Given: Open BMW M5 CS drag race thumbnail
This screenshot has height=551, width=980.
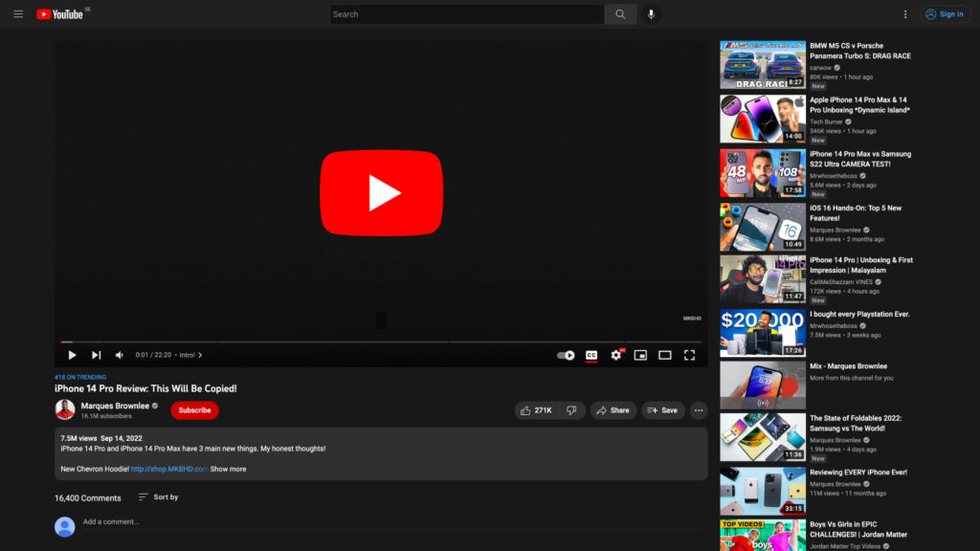Looking at the screenshot, I should pos(763,65).
